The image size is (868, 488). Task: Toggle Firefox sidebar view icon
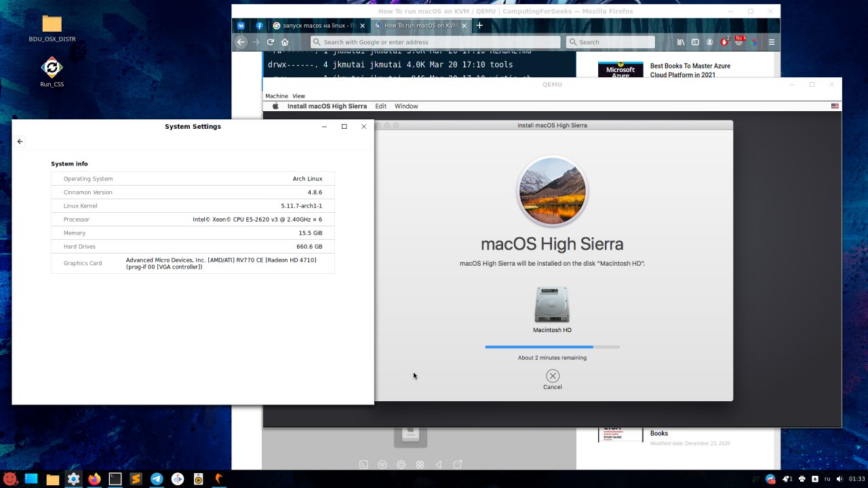pos(695,42)
